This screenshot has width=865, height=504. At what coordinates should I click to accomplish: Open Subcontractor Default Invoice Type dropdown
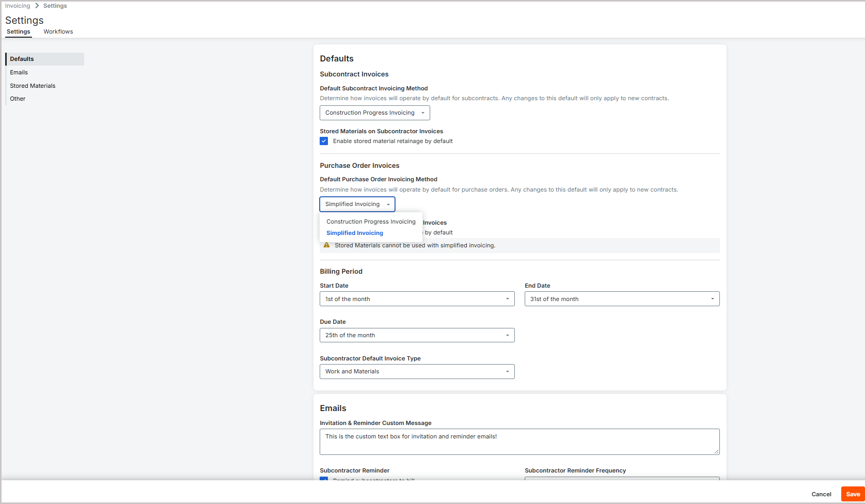click(417, 371)
